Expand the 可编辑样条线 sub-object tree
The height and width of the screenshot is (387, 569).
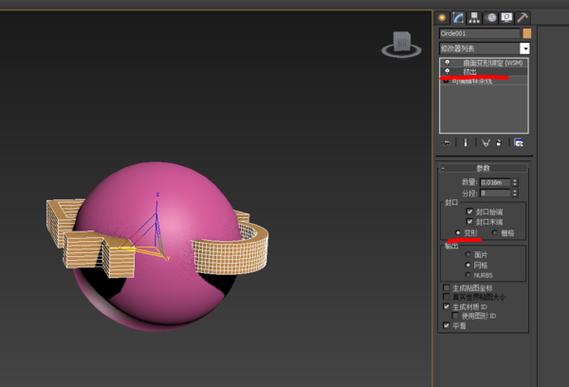click(x=446, y=81)
